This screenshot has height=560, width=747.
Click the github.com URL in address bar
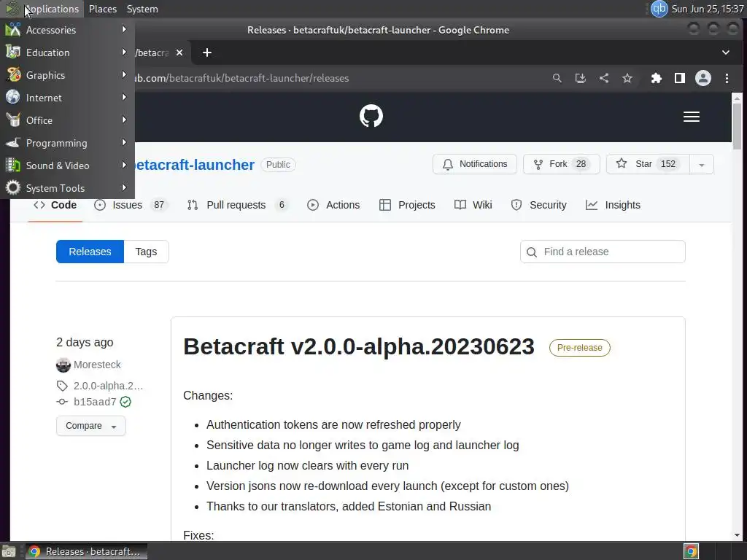[242, 78]
